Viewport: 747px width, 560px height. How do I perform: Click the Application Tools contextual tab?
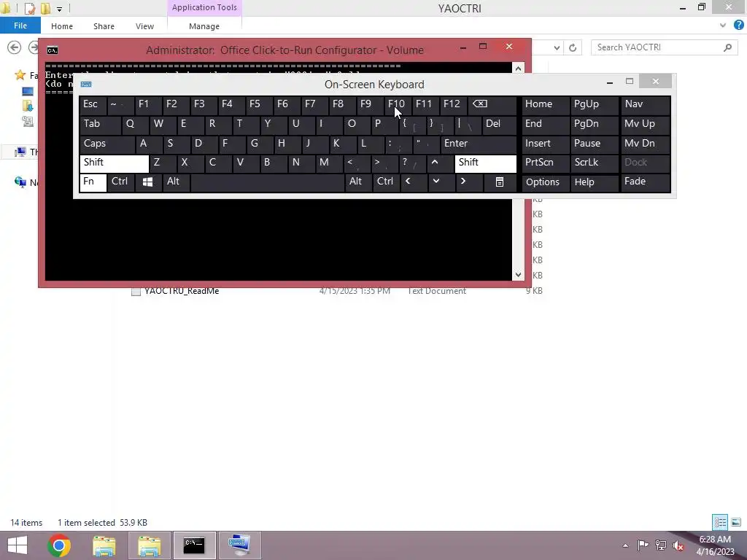[204, 7]
